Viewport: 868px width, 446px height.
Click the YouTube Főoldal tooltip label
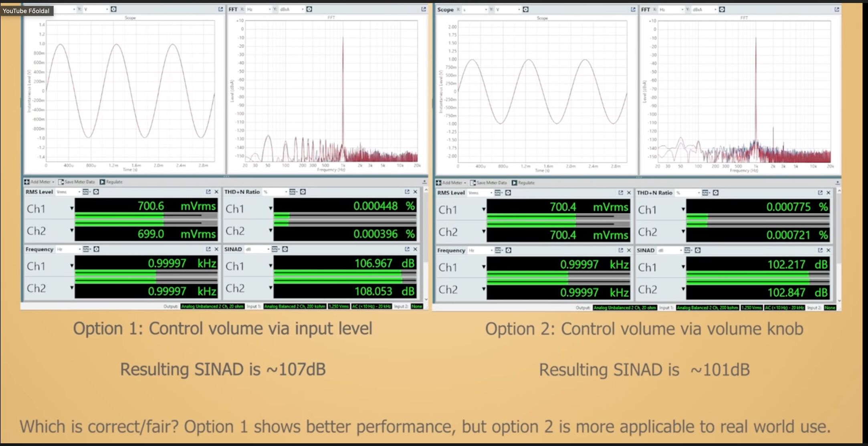coord(26,11)
